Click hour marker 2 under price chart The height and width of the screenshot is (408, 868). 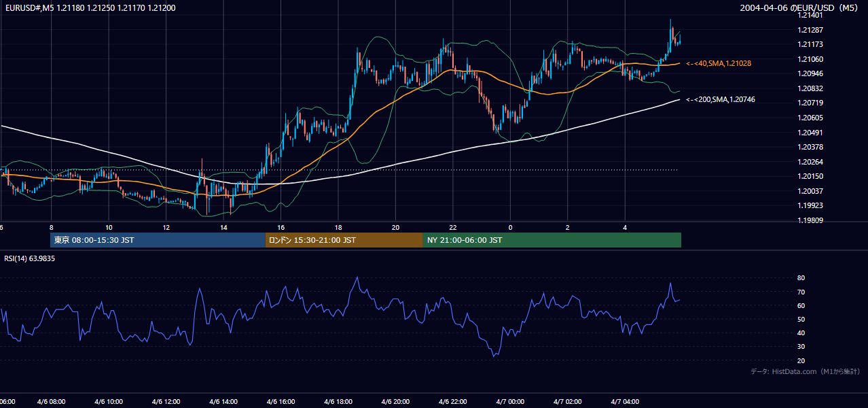[568, 226]
